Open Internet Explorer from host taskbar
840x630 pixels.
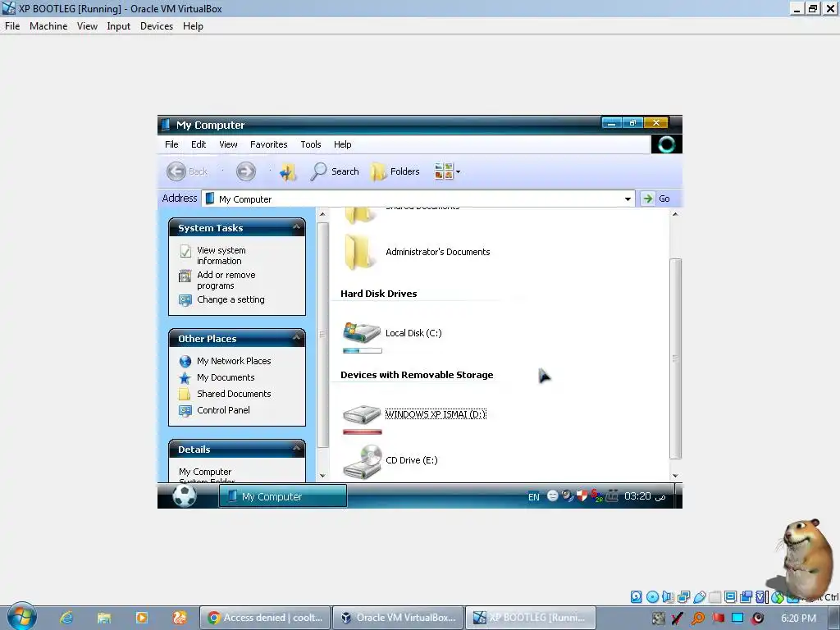[66, 618]
